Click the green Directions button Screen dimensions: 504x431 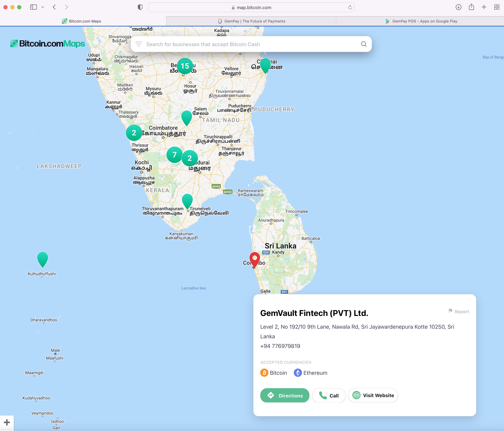point(285,395)
